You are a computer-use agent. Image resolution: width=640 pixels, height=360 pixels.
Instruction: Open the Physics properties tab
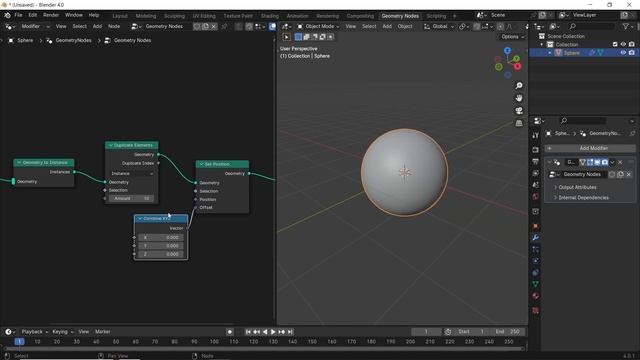(x=536, y=261)
